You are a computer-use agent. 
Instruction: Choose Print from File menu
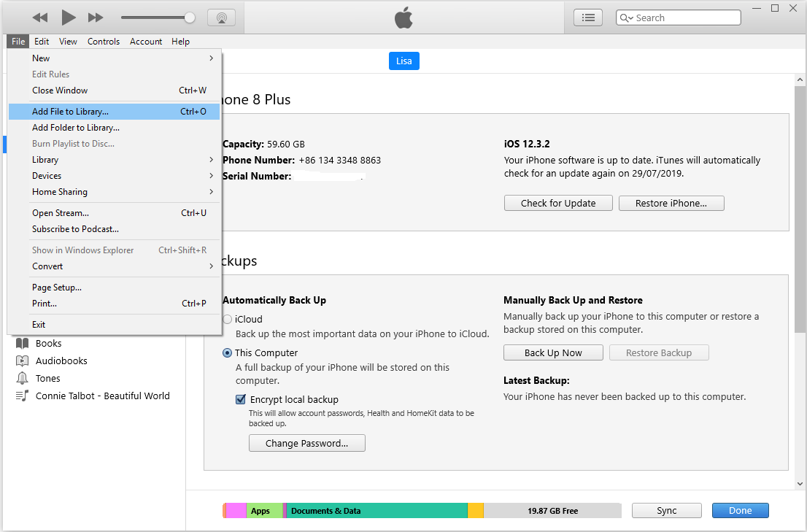(115, 304)
